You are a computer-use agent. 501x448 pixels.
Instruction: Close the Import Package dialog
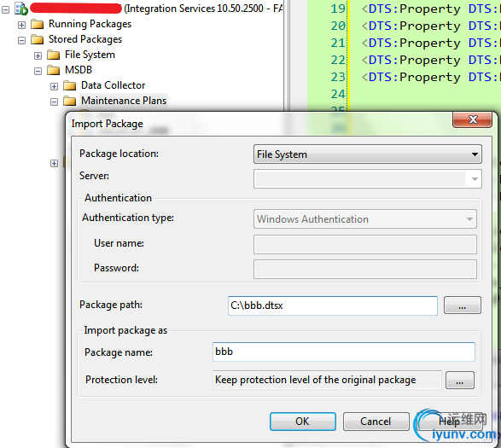pyautogui.click(x=472, y=119)
